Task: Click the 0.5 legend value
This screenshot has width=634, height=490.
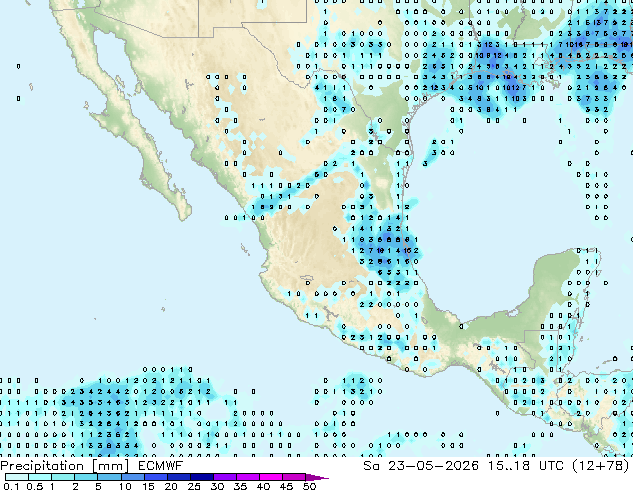Action: [35, 486]
